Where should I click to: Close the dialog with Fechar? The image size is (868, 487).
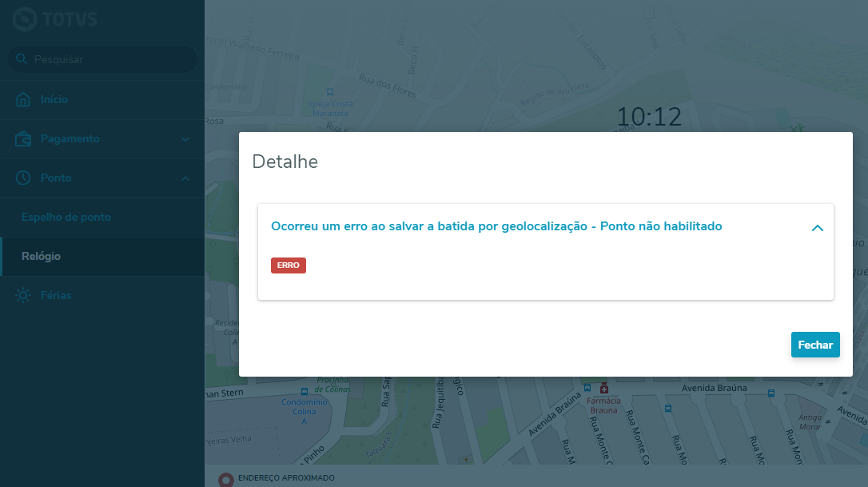click(815, 345)
